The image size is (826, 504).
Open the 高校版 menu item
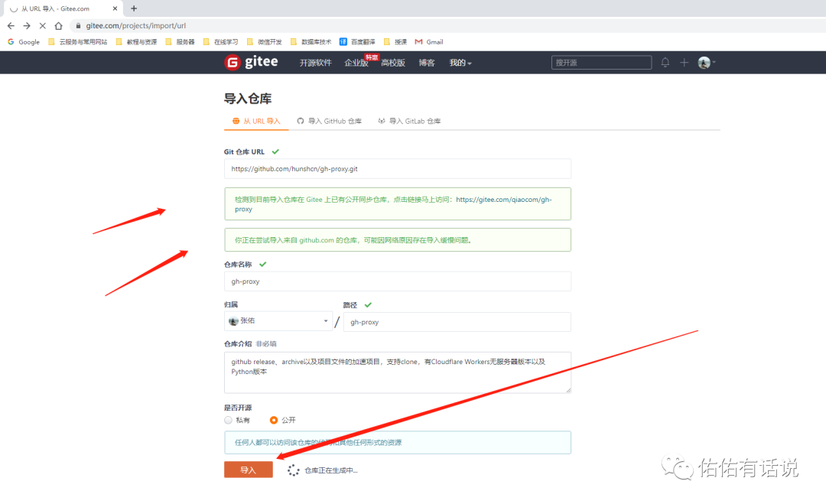pyautogui.click(x=393, y=63)
